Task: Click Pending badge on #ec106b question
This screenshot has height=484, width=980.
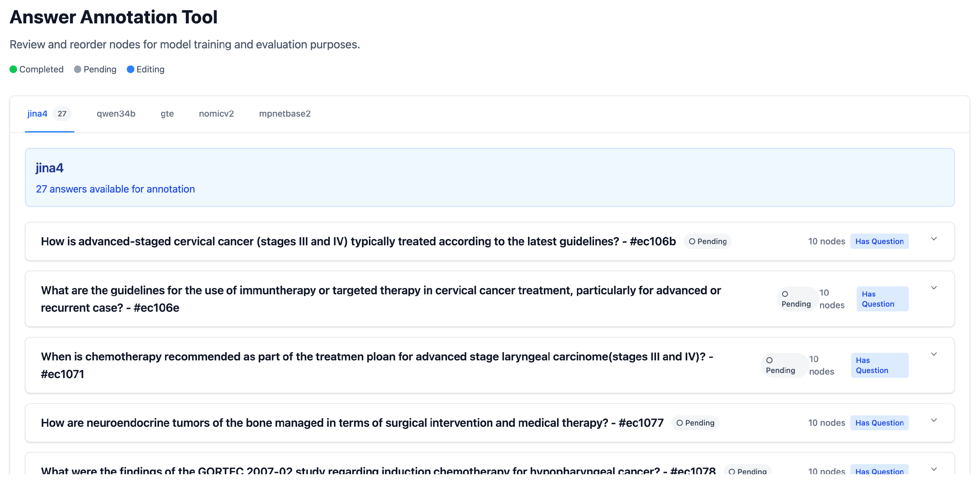Action: 707,241
